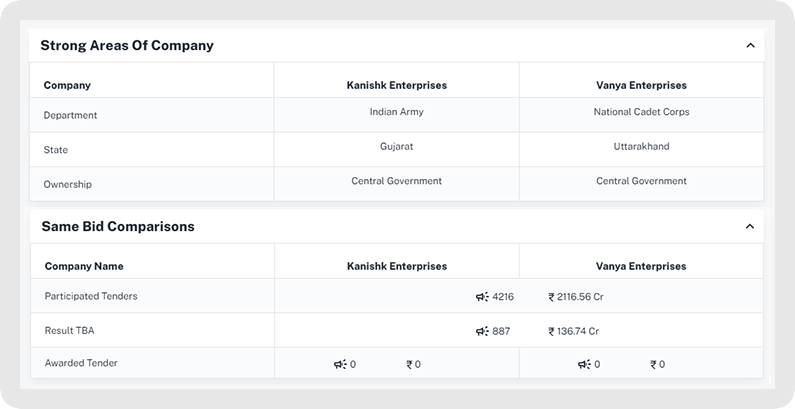The height and width of the screenshot is (409, 795).
Task: Click the Strong Areas Of Company heading
Action: (127, 45)
